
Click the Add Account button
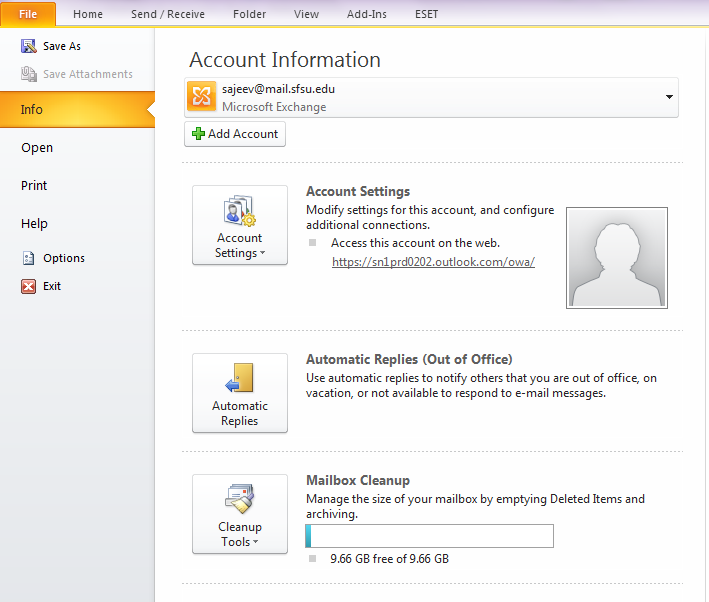(x=235, y=134)
